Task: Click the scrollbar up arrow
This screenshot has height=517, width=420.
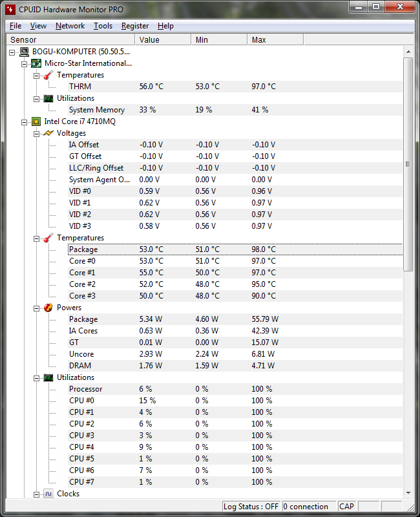Action: click(408, 52)
